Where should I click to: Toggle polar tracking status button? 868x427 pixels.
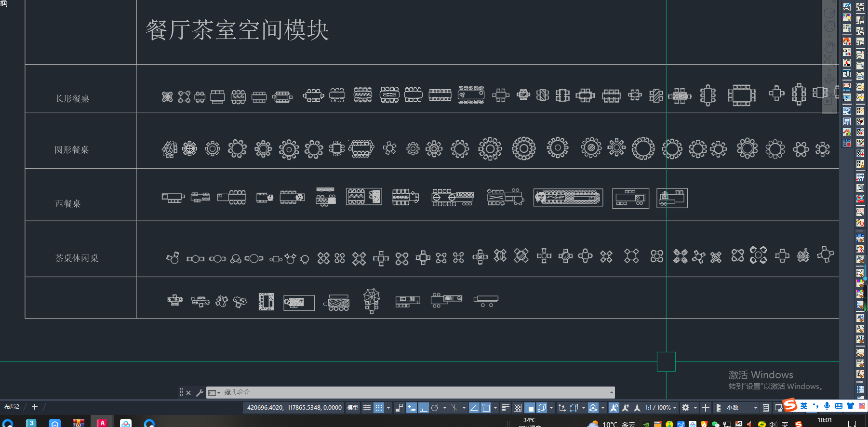435,408
